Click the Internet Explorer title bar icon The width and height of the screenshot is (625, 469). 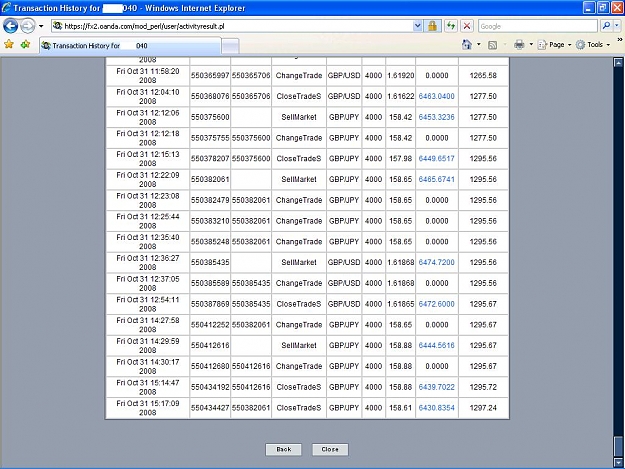tap(6, 8)
